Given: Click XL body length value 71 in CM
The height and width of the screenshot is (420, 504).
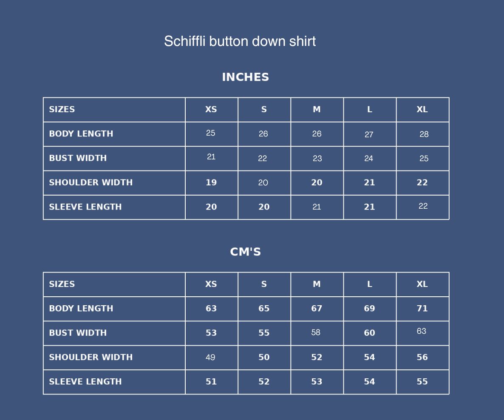Looking at the screenshot, I should pos(422,309).
